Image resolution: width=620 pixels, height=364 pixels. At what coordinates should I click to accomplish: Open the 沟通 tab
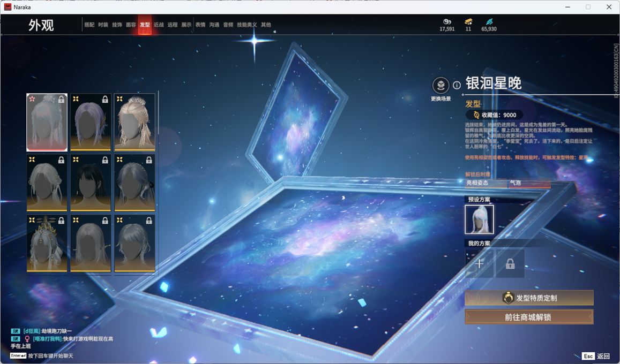click(x=214, y=25)
